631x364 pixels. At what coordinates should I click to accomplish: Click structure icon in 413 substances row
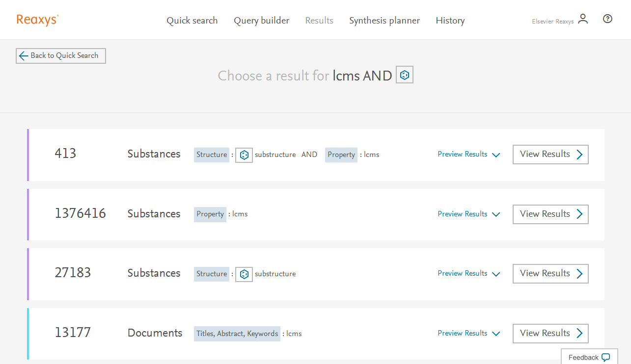click(x=244, y=155)
